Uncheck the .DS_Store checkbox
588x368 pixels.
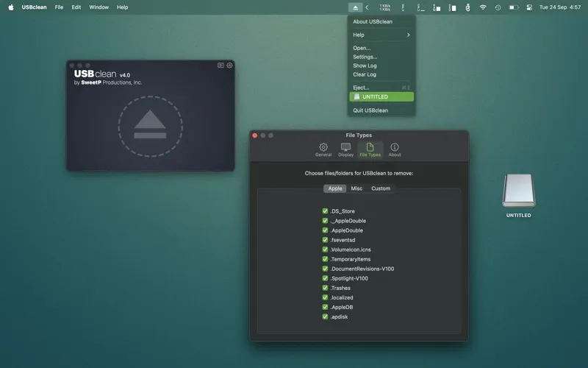(x=325, y=211)
